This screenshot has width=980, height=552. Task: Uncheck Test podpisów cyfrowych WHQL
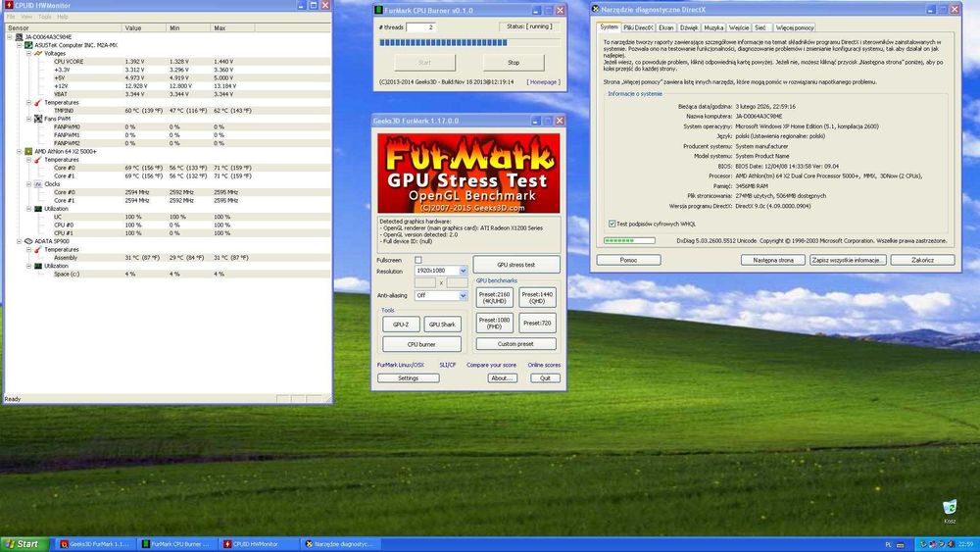(x=612, y=224)
